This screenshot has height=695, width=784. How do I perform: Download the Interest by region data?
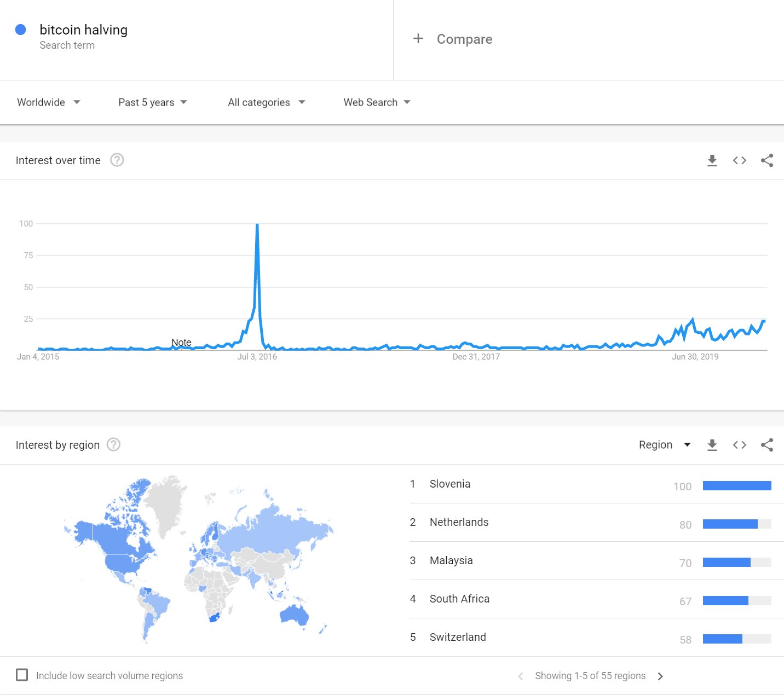(x=712, y=445)
